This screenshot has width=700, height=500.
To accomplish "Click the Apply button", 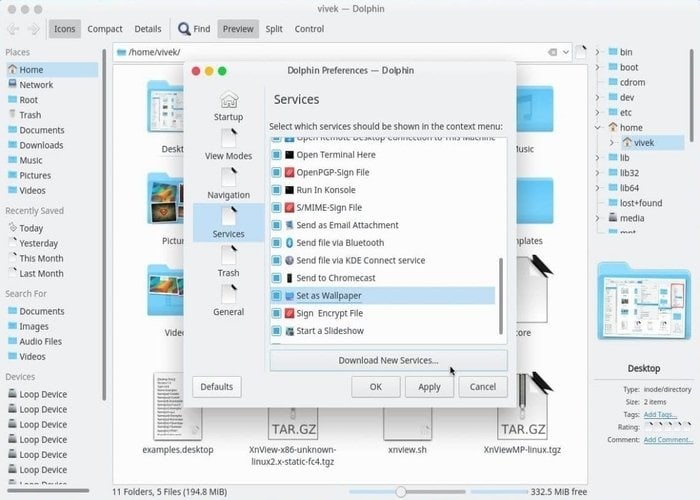I will [429, 387].
